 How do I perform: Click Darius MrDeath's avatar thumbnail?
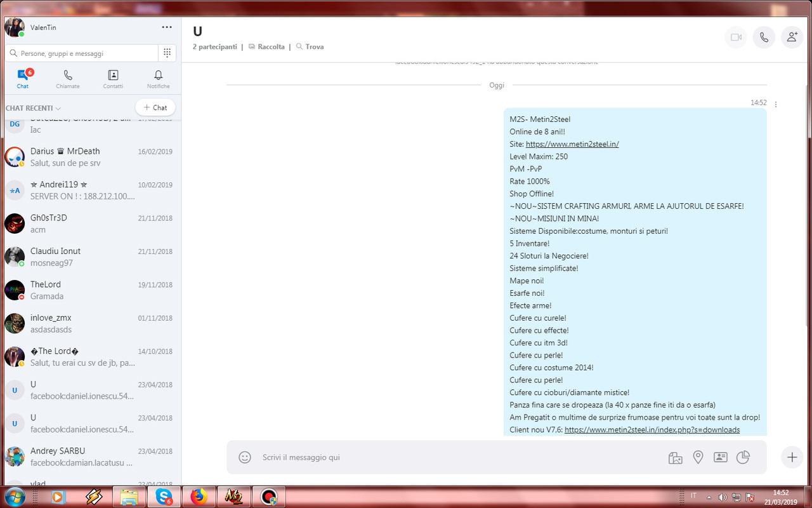[15, 157]
